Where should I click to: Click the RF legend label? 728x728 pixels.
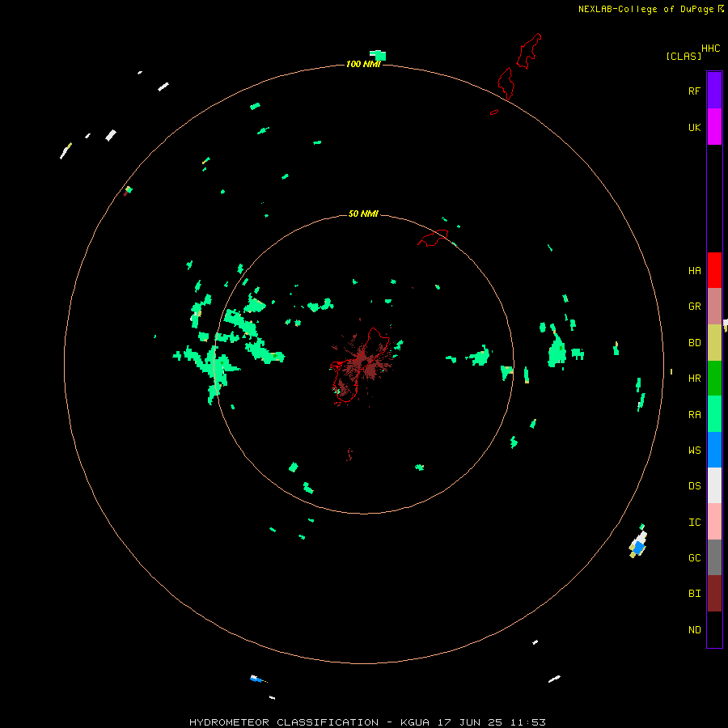(x=694, y=91)
